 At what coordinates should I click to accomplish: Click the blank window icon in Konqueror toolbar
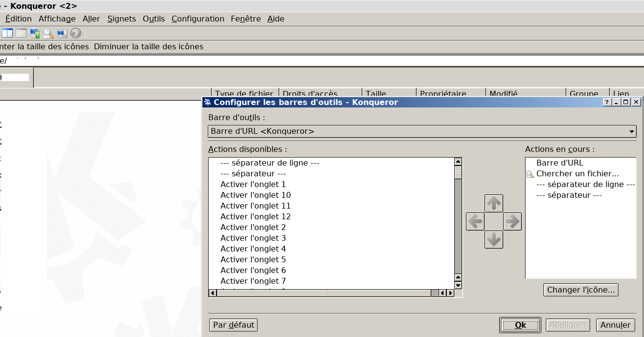pyautogui.click(x=21, y=33)
